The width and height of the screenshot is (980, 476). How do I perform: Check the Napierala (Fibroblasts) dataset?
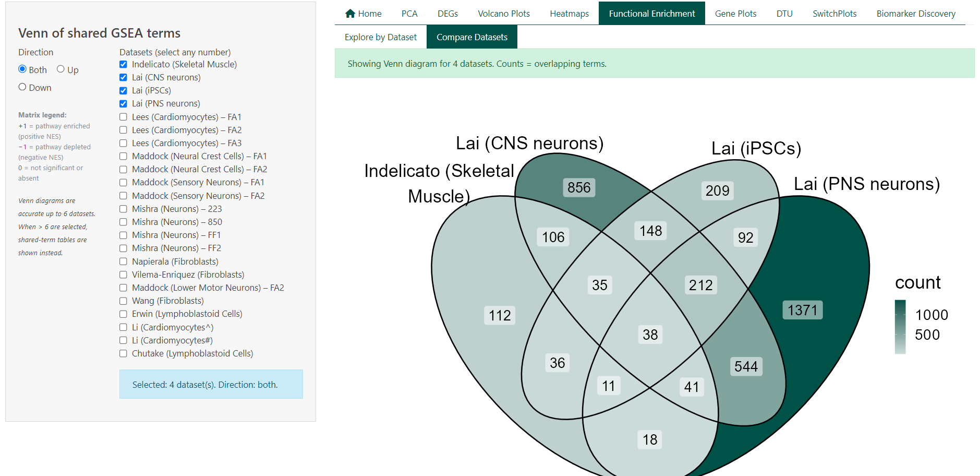[x=123, y=261]
